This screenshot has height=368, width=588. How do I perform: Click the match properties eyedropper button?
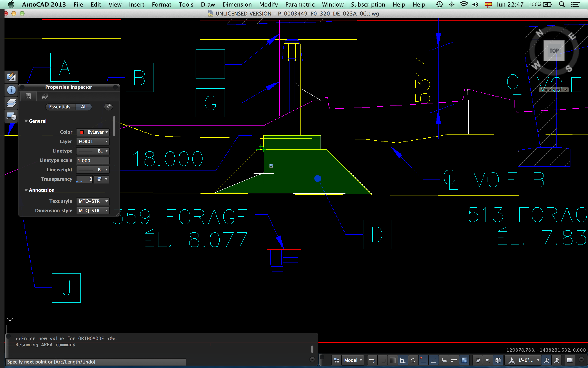(108, 107)
